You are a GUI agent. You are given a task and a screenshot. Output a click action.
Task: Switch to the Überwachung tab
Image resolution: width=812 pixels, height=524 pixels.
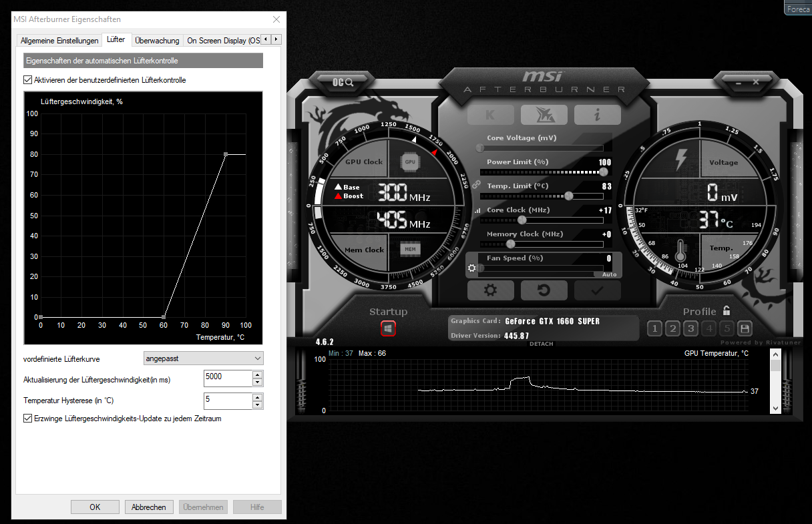pos(157,41)
